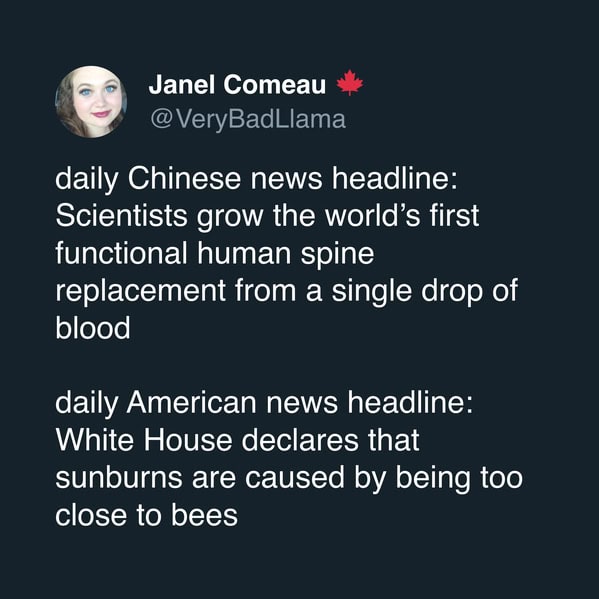
Task: Click the word 'American' in the tweet
Action: 191,403
